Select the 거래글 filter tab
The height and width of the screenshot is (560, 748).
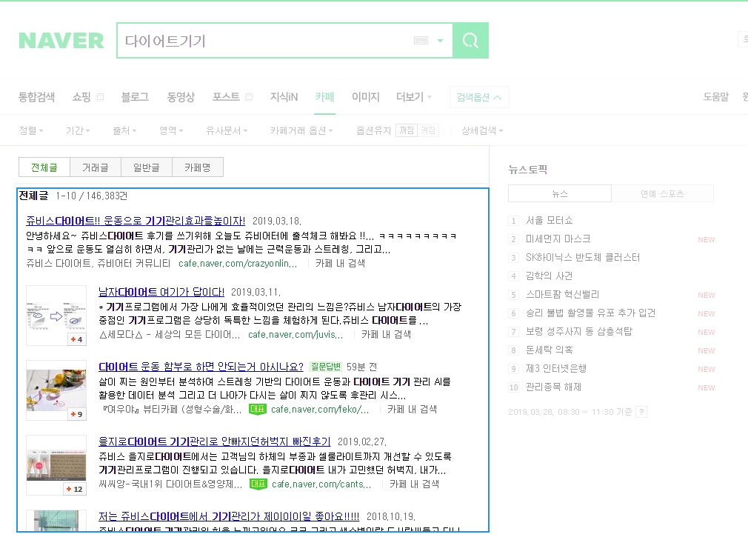[x=96, y=167]
